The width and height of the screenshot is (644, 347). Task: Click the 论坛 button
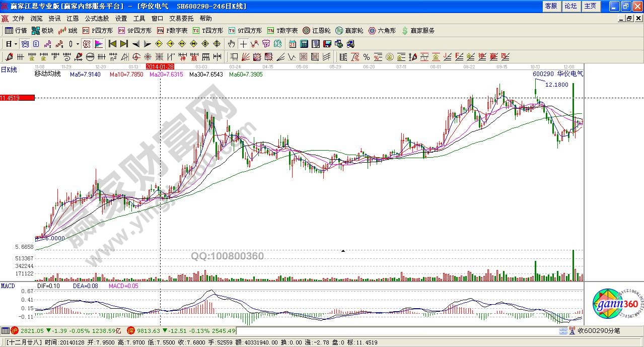pyautogui.click(x=570, y=6)
